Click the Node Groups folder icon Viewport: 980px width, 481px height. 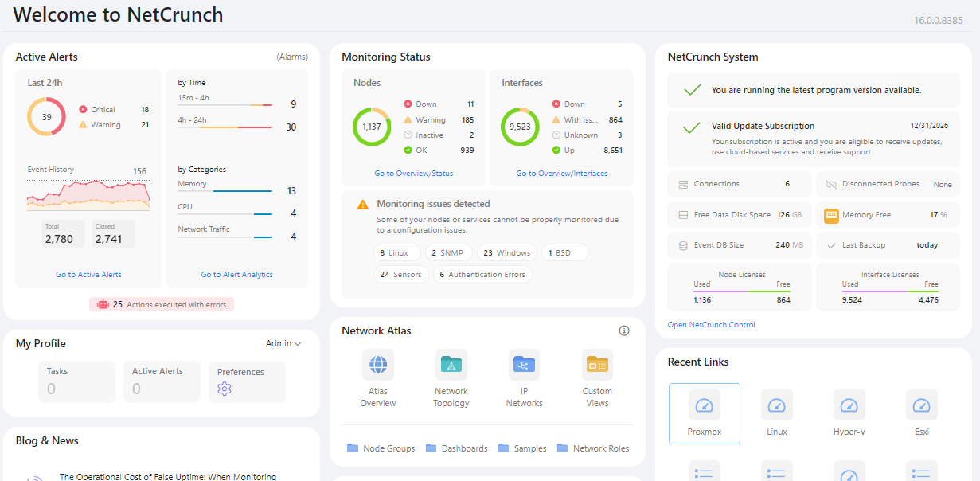[x=353, y=448]
